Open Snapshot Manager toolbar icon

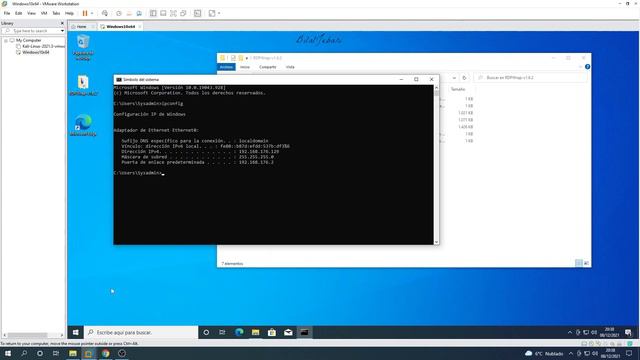139,13
